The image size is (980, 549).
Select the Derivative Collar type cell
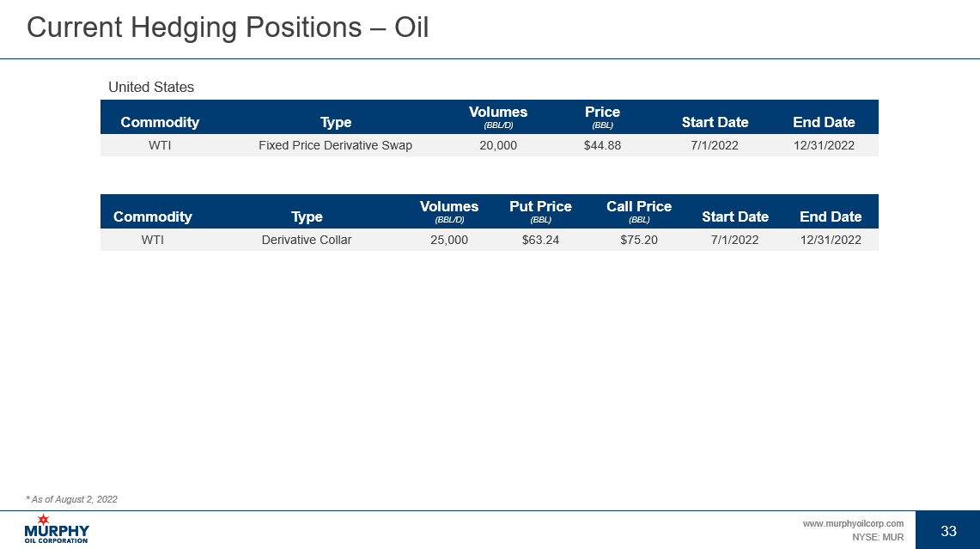[x=307, y=240]
